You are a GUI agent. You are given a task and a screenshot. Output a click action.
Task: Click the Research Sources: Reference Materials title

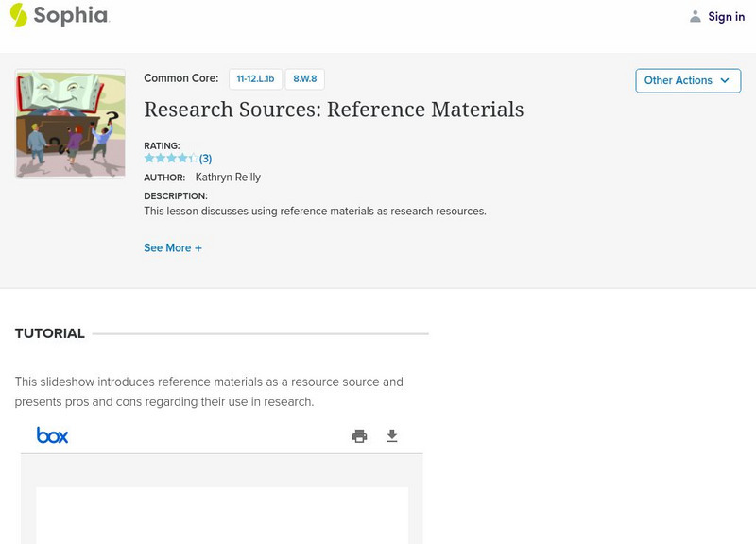click(334, 110)
